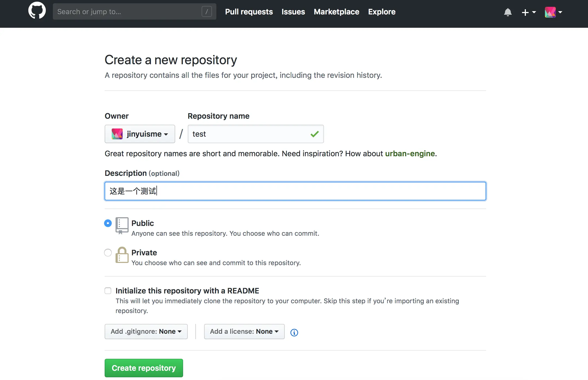The image size is (588, 380).
Task: Go to Pull requests
Action: coord(249,12)
